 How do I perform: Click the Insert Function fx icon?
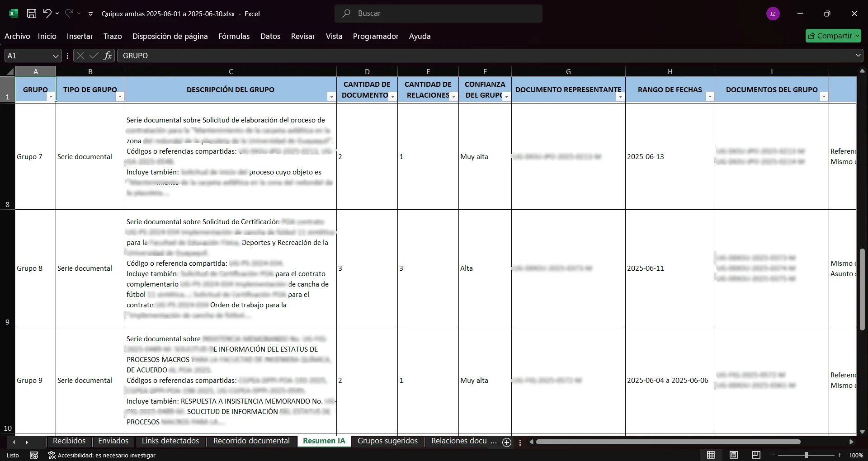pos(108,56)
